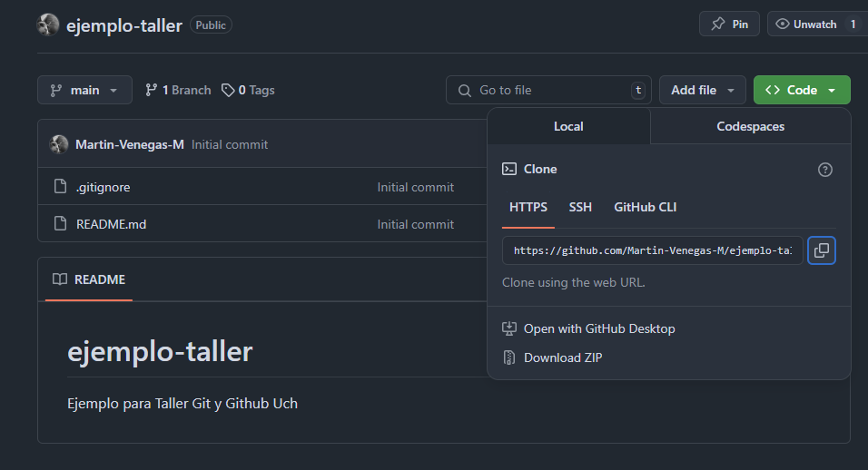Click the Download ZIP archive icon
The image size is (868, 470).
[508, 357]
